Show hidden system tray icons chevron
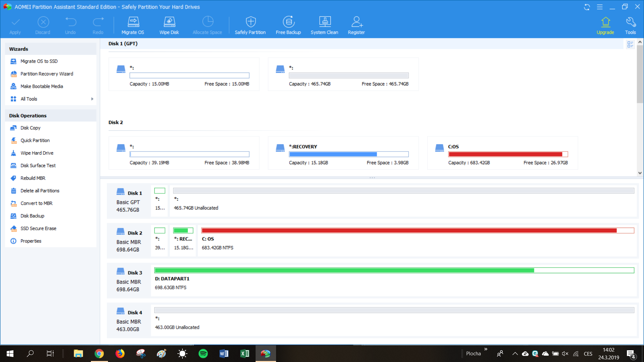 (515, 354)
